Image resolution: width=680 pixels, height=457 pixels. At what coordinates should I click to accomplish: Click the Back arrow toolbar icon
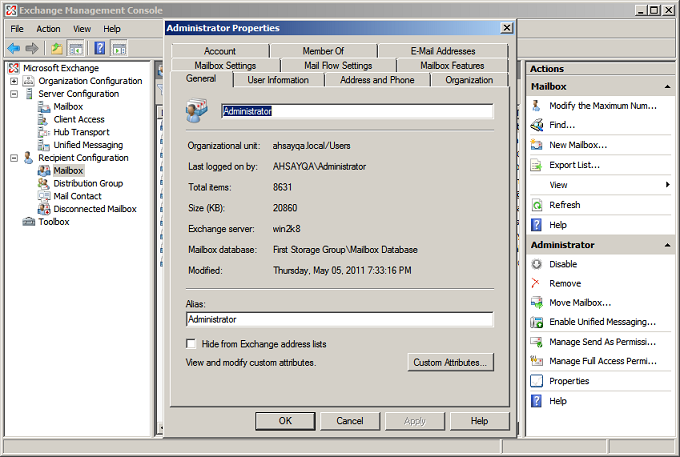pyautogui.click(x=13, y=48)
